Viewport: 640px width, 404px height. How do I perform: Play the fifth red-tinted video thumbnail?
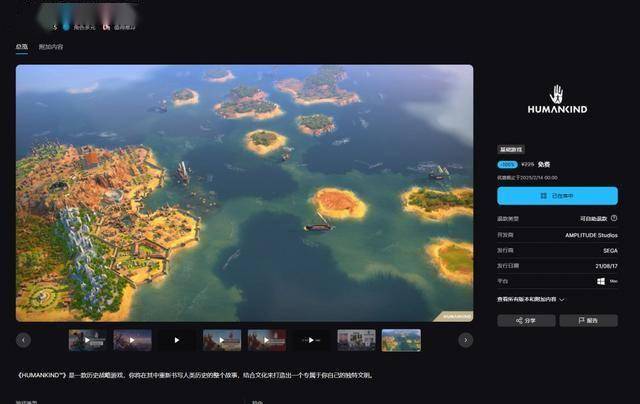coord(267,340)
